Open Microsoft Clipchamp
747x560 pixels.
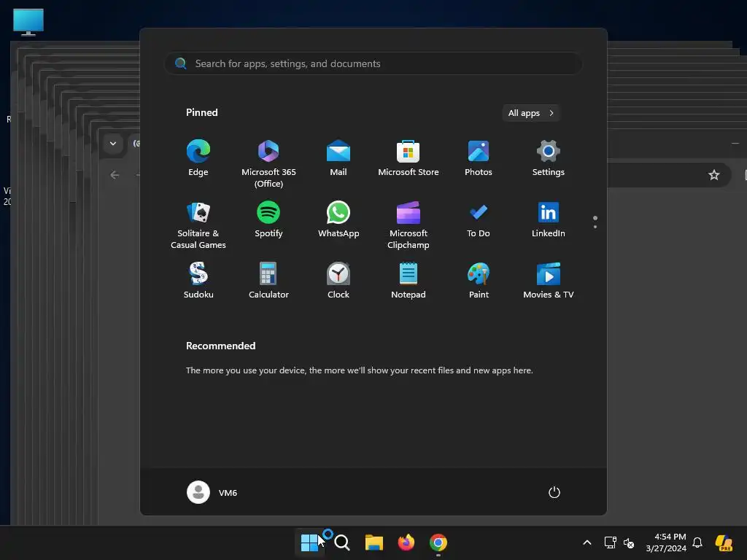click(x=409, y=225)
